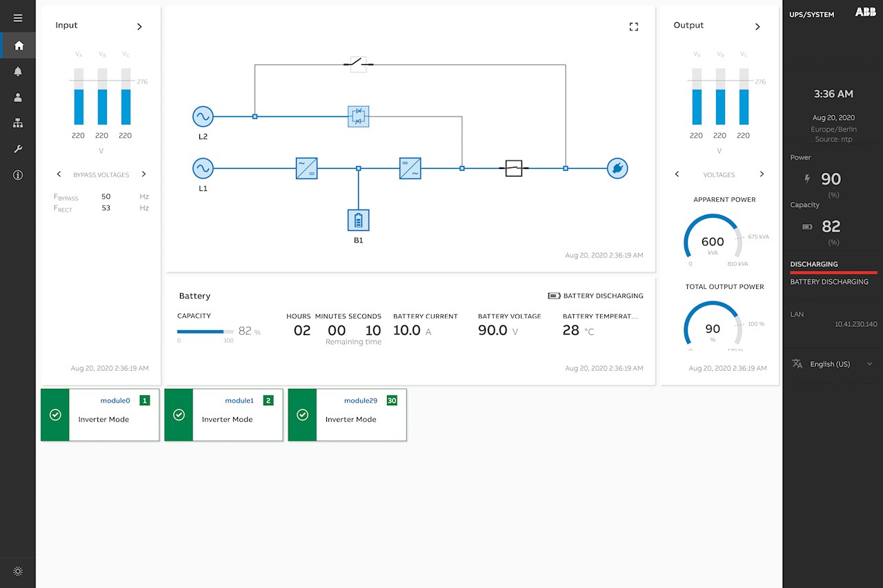Advance to next Output view past VOLTAGES
883x588 pixels.
[x=762, y=174]
